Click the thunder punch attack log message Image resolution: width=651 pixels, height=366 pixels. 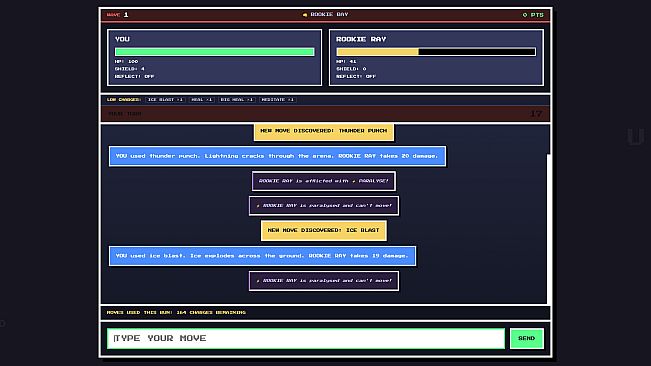tap(277, 156)
